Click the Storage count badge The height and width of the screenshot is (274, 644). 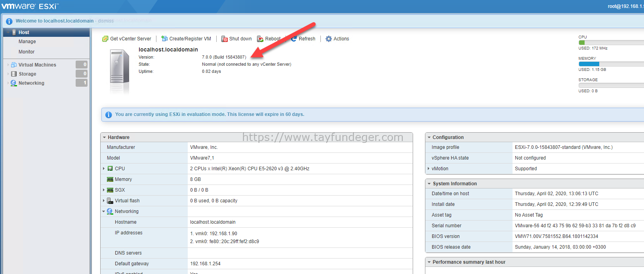pos(82,74)
